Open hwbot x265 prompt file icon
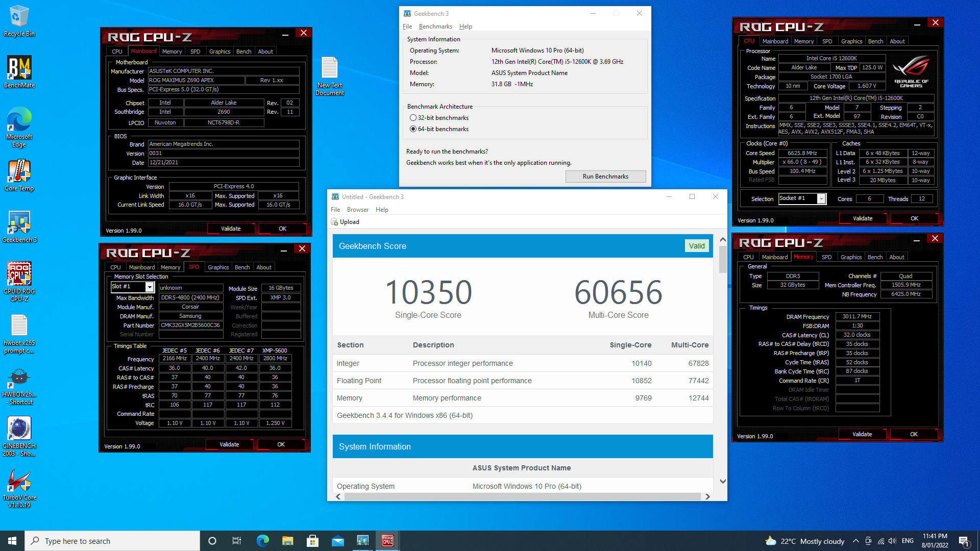The height and width of the screenshot is (551, 980). pyautogui.click(x=19, y=334)
